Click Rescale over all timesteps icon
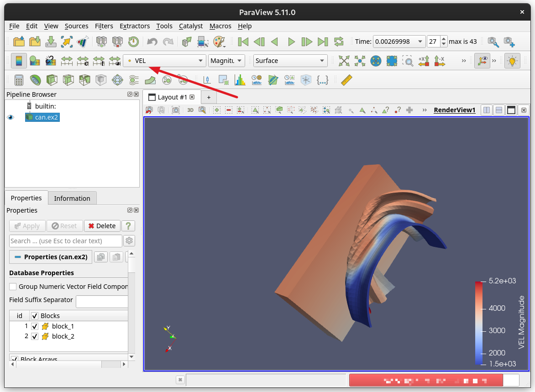 [99, 61]
